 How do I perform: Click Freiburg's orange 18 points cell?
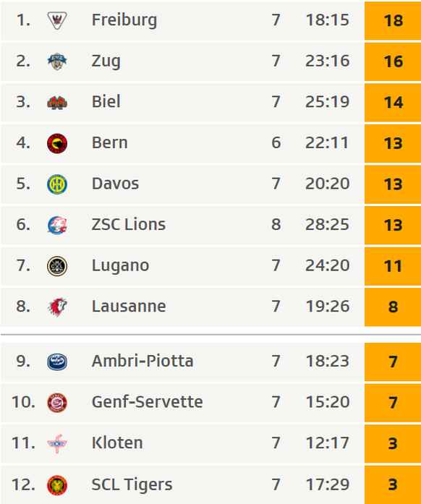coord(393,20)
